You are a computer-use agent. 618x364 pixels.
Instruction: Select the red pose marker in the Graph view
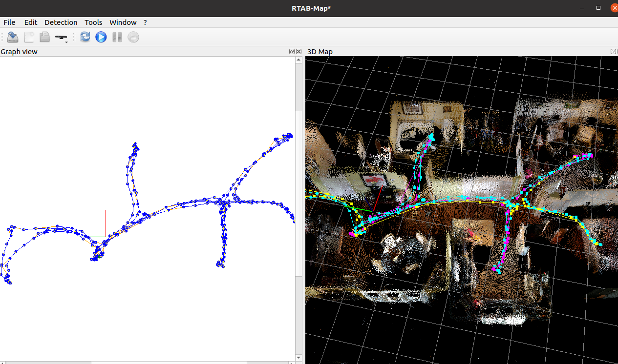pos(106,224)
